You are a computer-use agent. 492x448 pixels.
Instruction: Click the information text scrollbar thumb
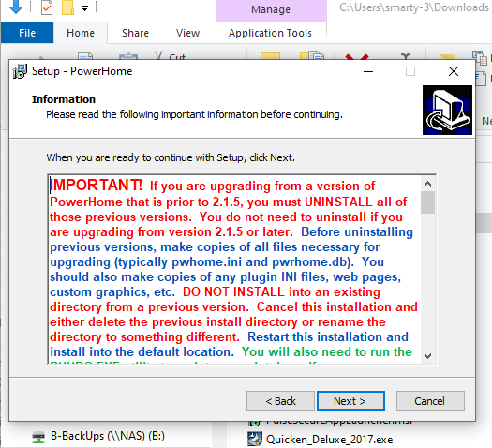(x=427, y=202)
